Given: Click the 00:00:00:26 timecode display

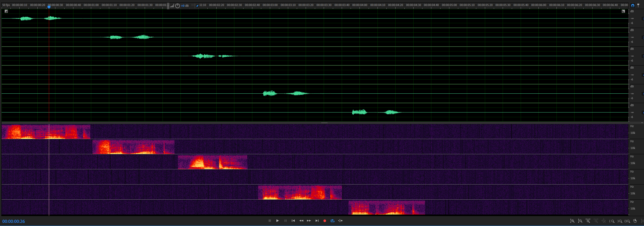Looking at the screenshot, I should (14, 221).
